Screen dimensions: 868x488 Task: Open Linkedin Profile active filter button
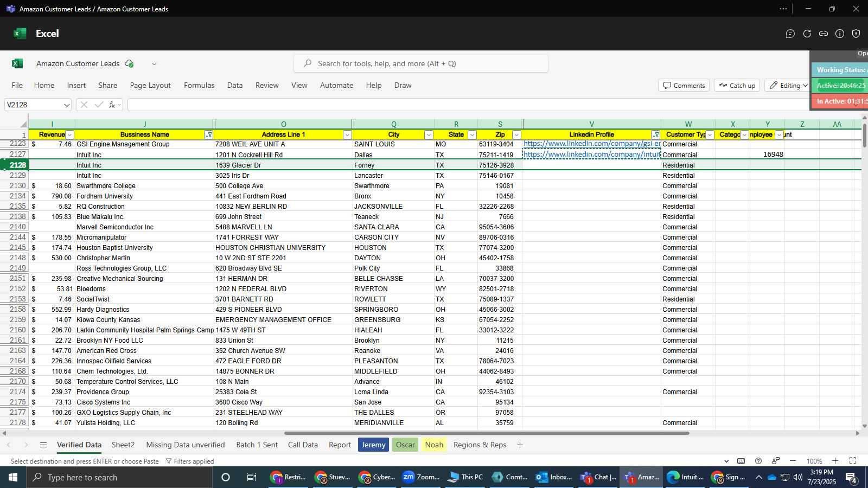656,135
